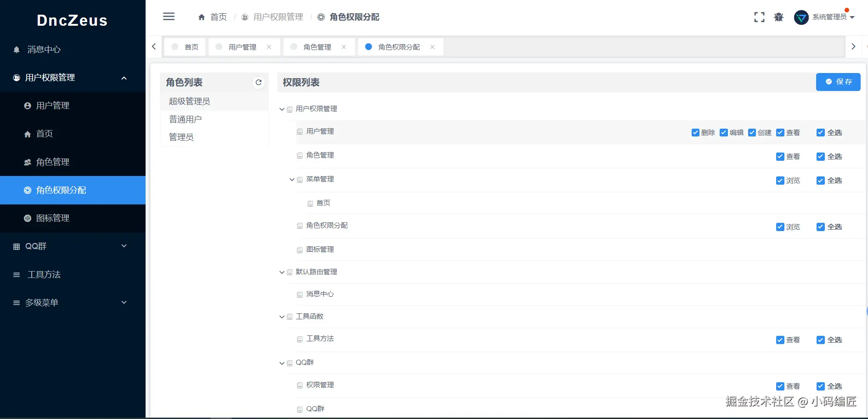The image size is (868, 419).
Task: Click 首页 breadcrumb link
Action: pos(219,17)
